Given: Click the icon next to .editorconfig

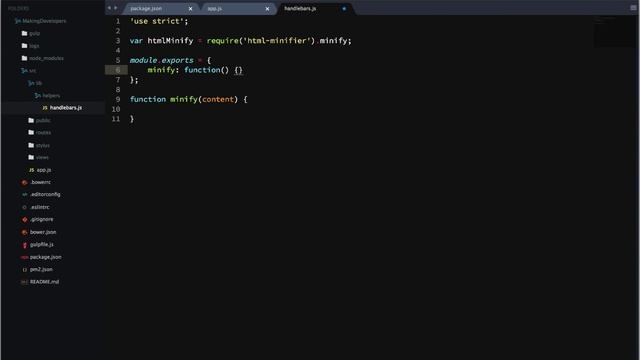Looking at the screenshot, I should 24,195.
